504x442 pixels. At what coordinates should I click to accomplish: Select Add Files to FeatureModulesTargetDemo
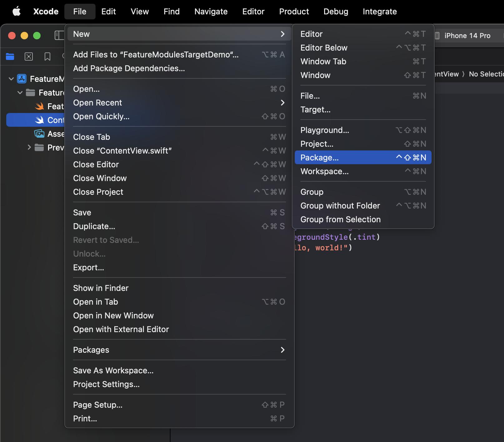click(179, 55)
